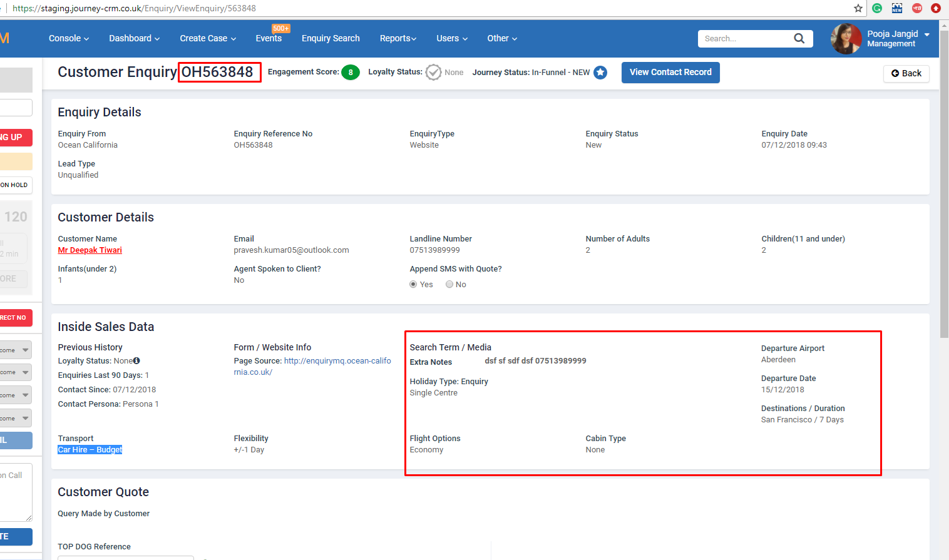Click the green Engagement Score badge
The width and height of the screenshot is (949, 560).
tap(351, 73)
